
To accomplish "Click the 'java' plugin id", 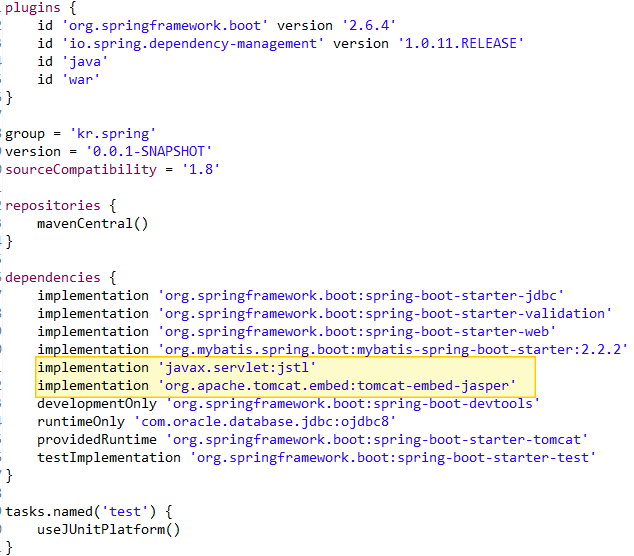I will (85, 62).
